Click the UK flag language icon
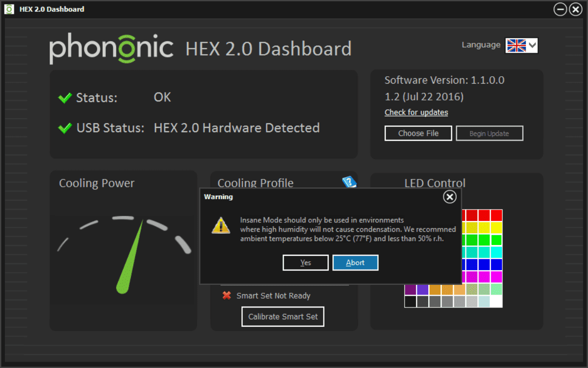The height and width of the screenshot is (368, 588). [x=516, y=46]
